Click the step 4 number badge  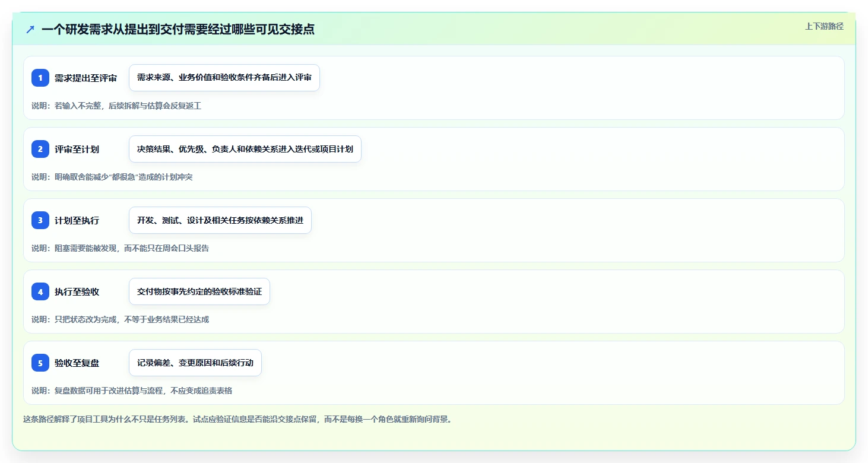[x=40, y=291]
